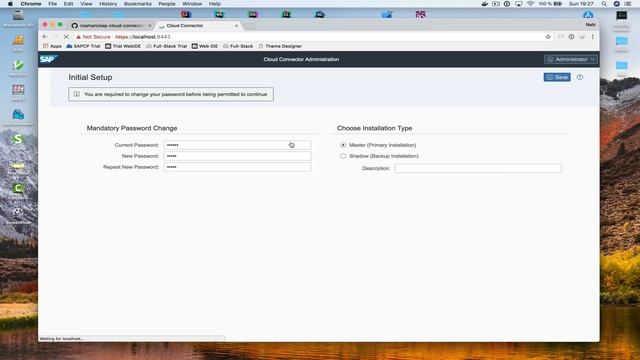This screenshot has height=360, width=640.
Task: Open the Notification Center icon
Action: click(628, 4)
